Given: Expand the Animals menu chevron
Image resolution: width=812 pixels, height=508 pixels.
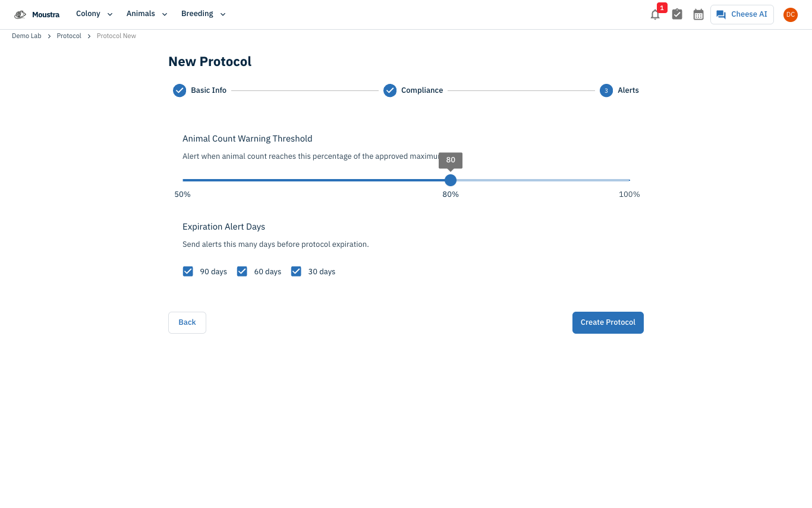Looking at the screenshot, I should coord(165,14).
